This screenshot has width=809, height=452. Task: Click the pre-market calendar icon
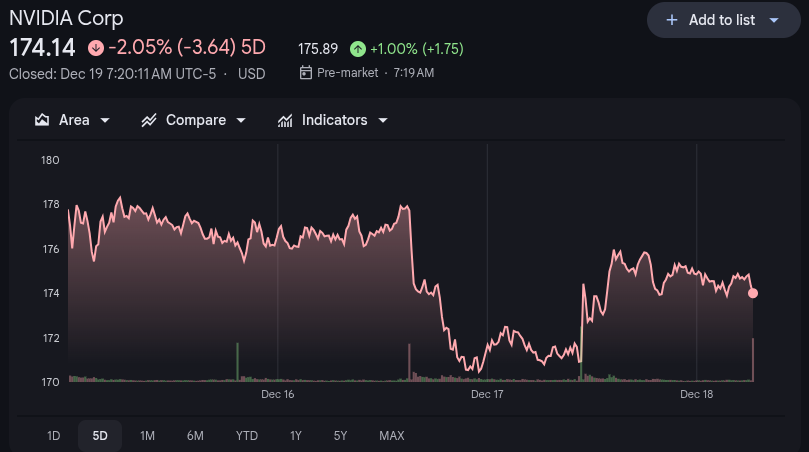coord(305,72)
